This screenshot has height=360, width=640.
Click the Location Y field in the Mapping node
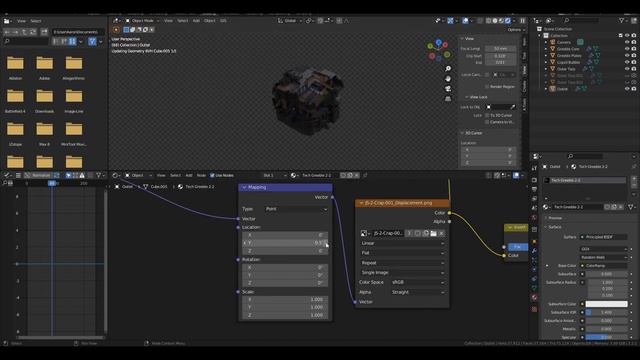285,243
